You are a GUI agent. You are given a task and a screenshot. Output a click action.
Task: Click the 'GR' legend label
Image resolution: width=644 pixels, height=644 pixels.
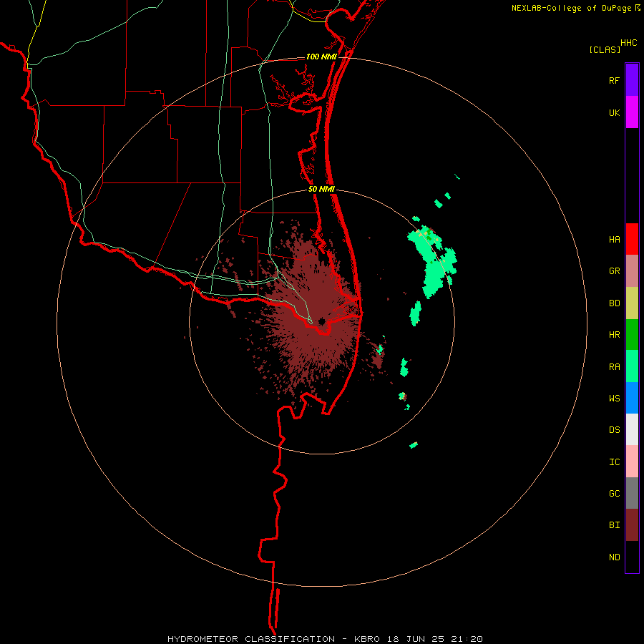click(614, 271)
